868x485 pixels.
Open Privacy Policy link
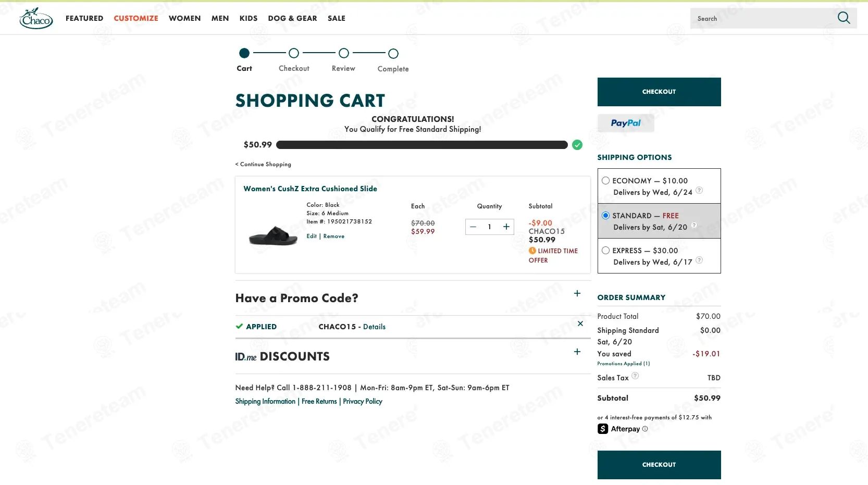point(363,401)
